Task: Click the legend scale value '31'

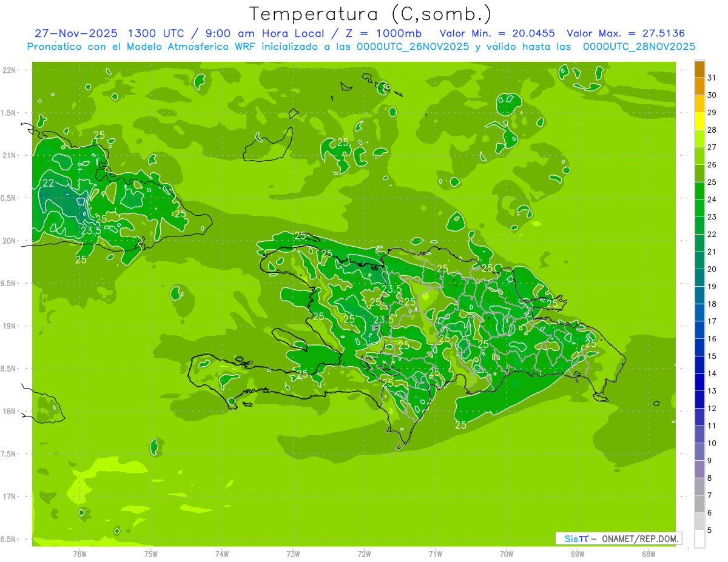Action: 712,78
